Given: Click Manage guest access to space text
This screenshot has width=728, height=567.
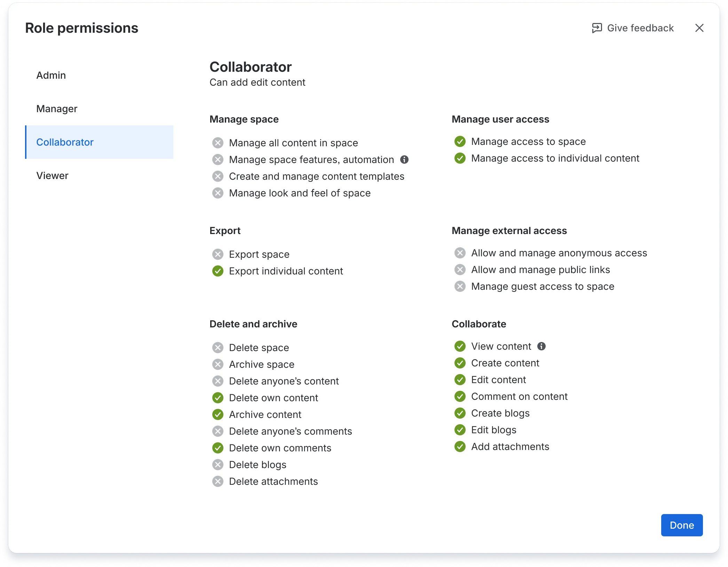Looking at the screenshot, I should 543,286.
